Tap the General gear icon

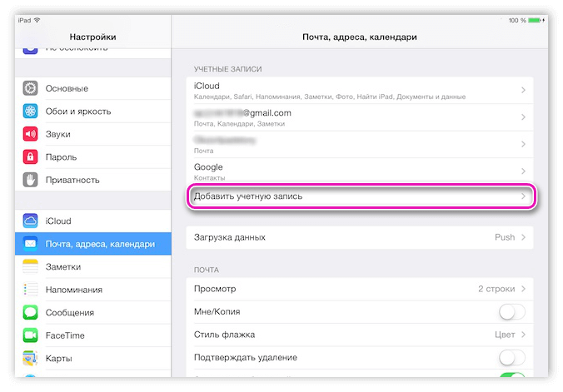coord(31,88)
